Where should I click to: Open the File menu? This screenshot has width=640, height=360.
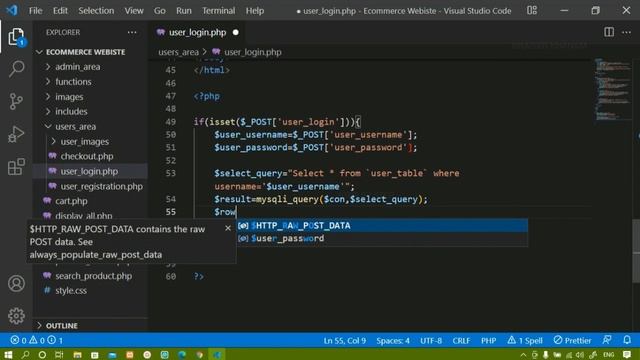pyautogui.click(x=36, y=11)
